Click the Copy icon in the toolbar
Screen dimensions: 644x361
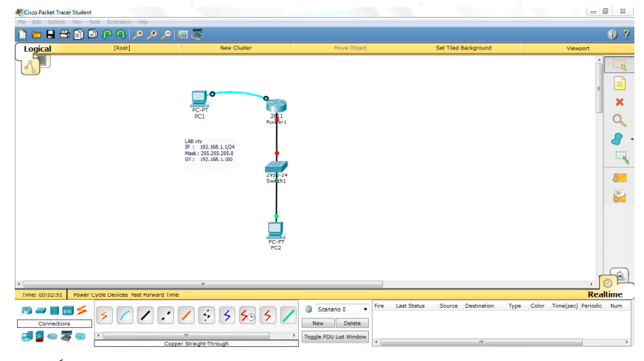pos(78,35)
